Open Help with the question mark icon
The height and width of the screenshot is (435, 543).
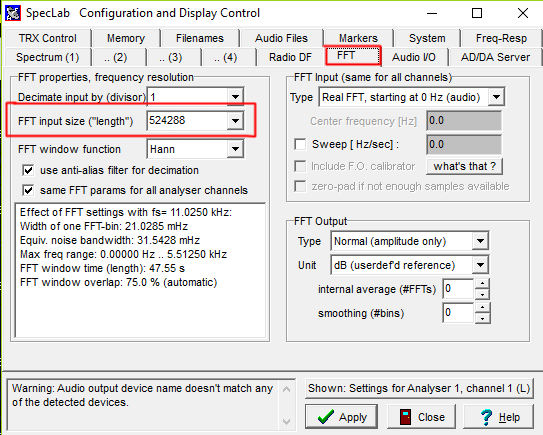(x=498, y=417)
